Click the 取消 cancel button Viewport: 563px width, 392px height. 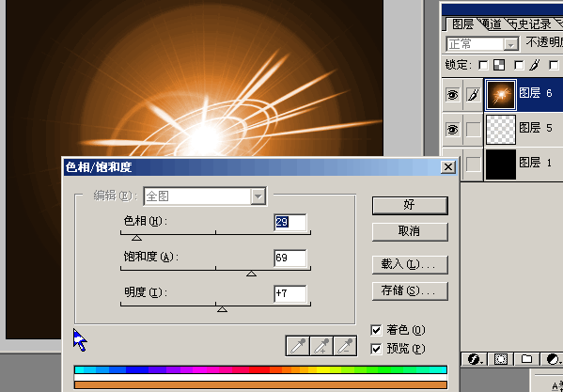point(410,231)
